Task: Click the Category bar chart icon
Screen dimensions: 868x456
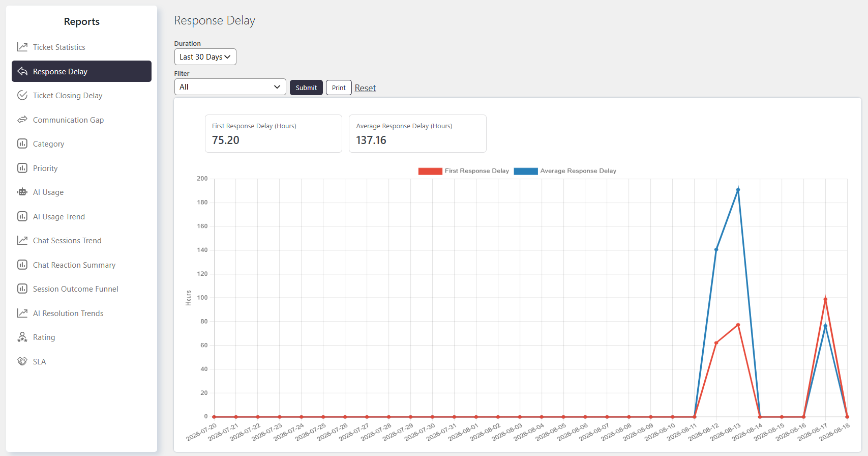Action: 22,144
